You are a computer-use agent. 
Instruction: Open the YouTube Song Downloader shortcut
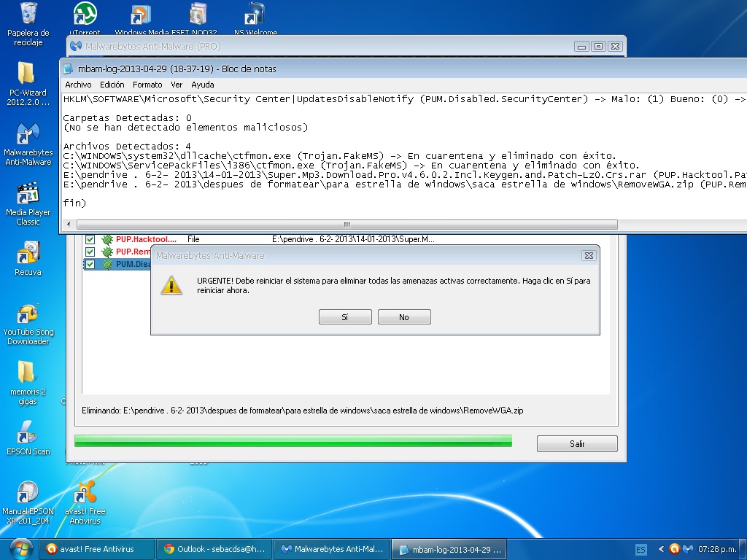(28, 323)
